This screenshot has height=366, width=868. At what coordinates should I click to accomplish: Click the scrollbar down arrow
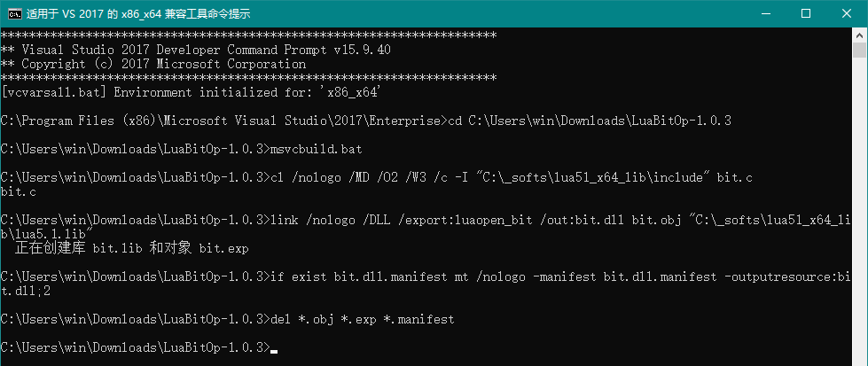(860, 358)
